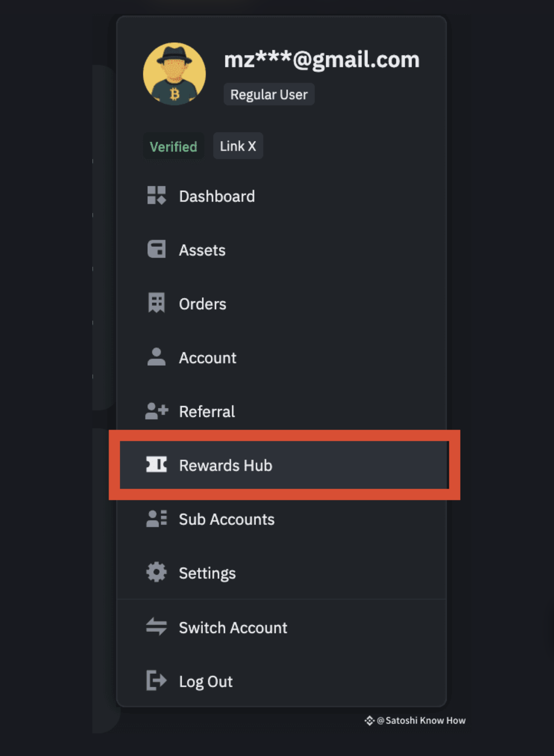Click the masked email address text
The image size is (554, 756).
click(x=322, y=60)
